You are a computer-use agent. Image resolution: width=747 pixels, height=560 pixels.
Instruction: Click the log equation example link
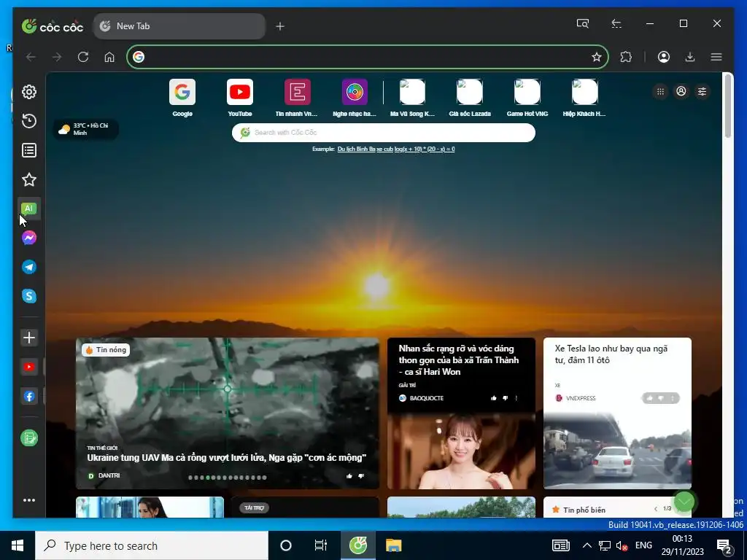425,149
